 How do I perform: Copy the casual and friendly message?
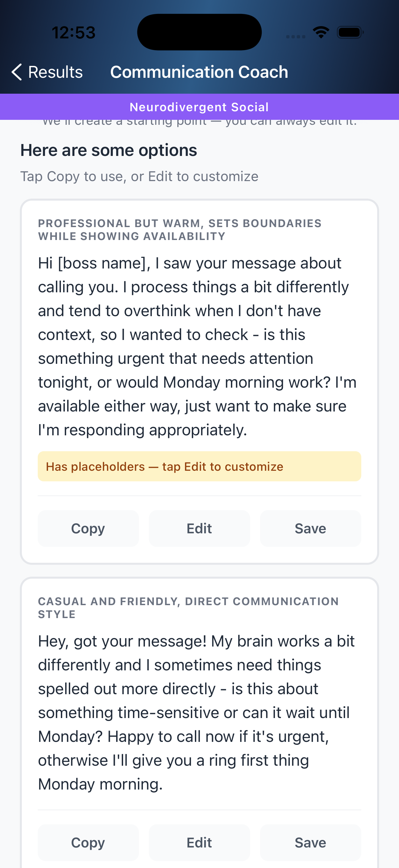coord(88,843)
